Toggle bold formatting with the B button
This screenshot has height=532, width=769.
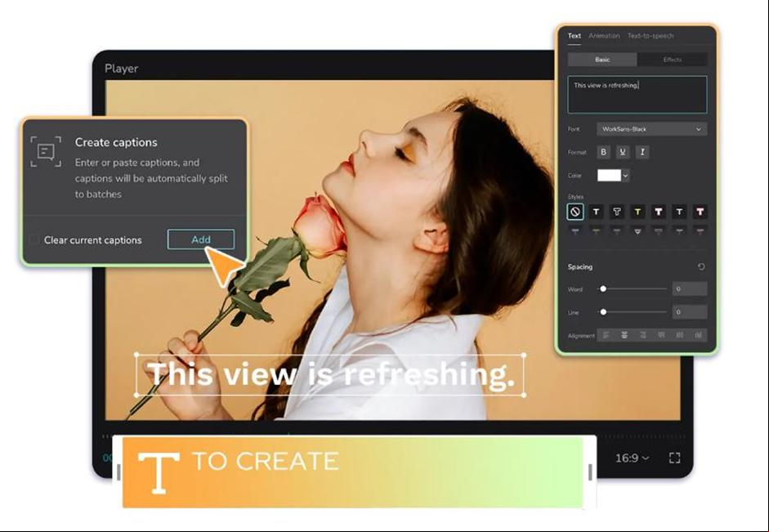click(x=603, y=152)
